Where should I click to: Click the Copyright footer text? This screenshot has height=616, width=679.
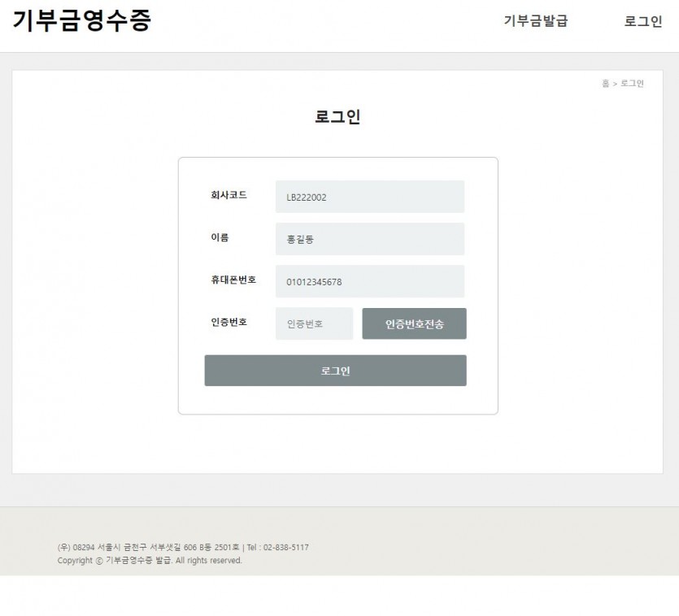[150, 560]
